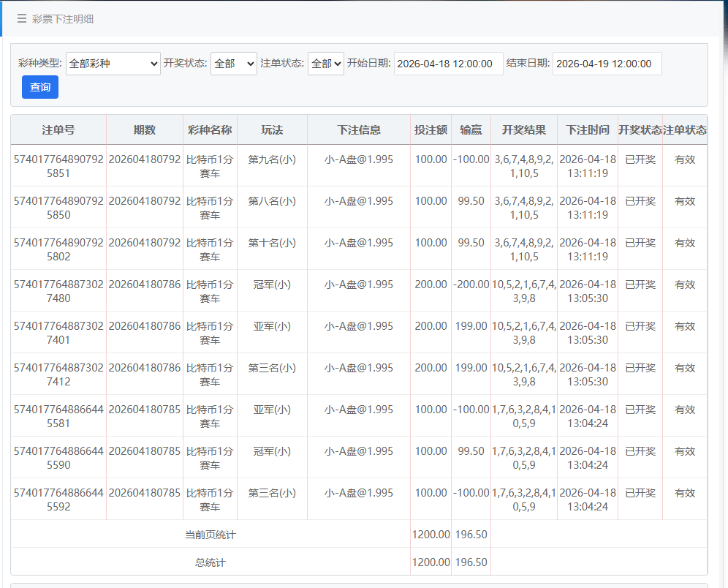Click the 下注信息 column header
This screenshot has height=588, width=728.
tap(358, 130)
